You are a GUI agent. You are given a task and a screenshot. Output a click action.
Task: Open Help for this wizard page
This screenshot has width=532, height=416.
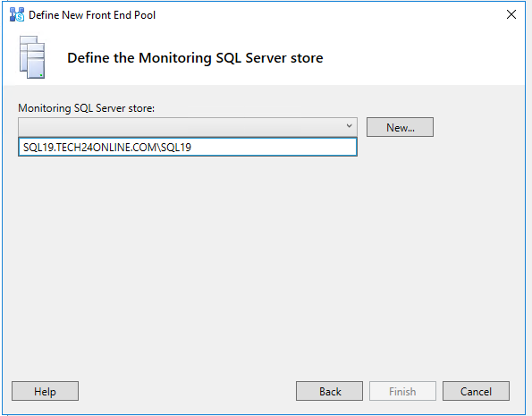(45, 391)
